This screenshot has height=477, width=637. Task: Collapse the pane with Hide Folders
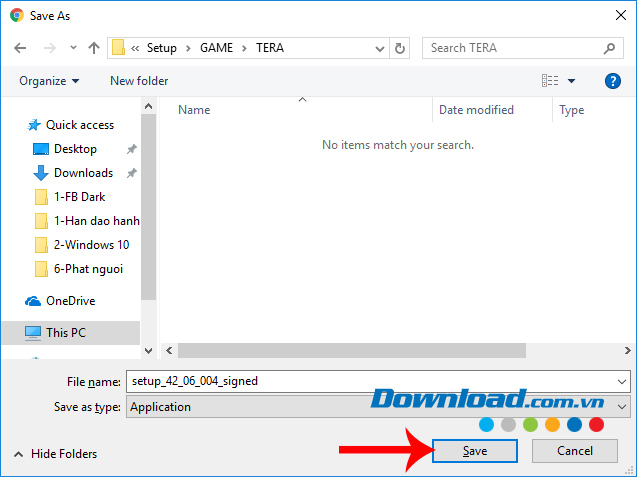[56, 454]
